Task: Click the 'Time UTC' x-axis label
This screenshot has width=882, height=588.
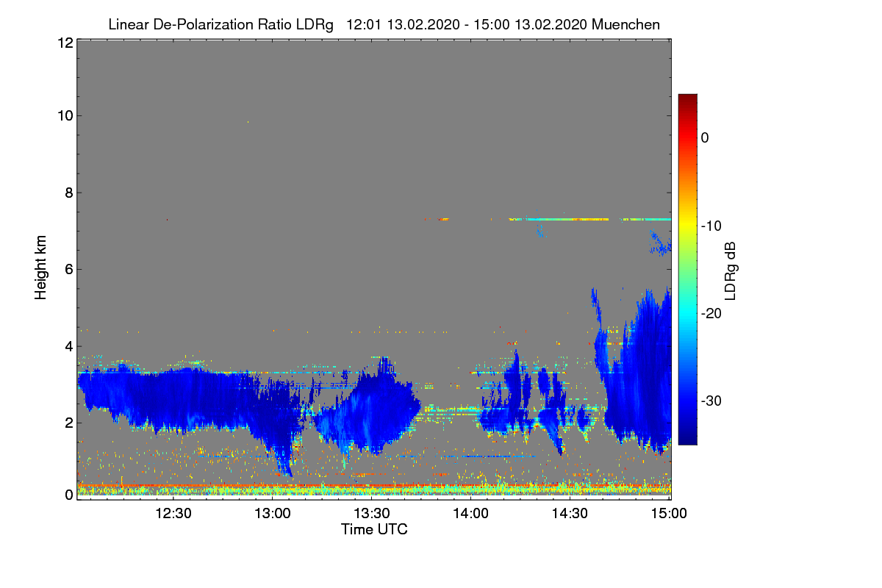Action: point(374,529)
